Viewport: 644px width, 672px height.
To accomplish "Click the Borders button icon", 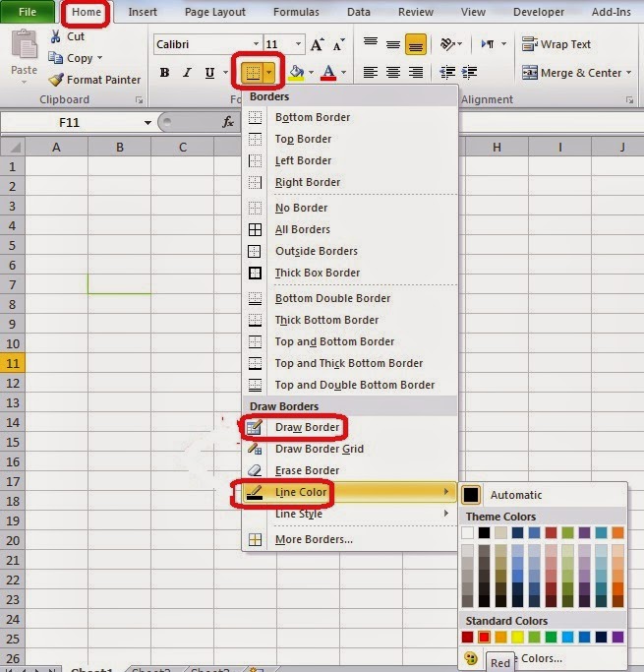I will click(253, 73).
